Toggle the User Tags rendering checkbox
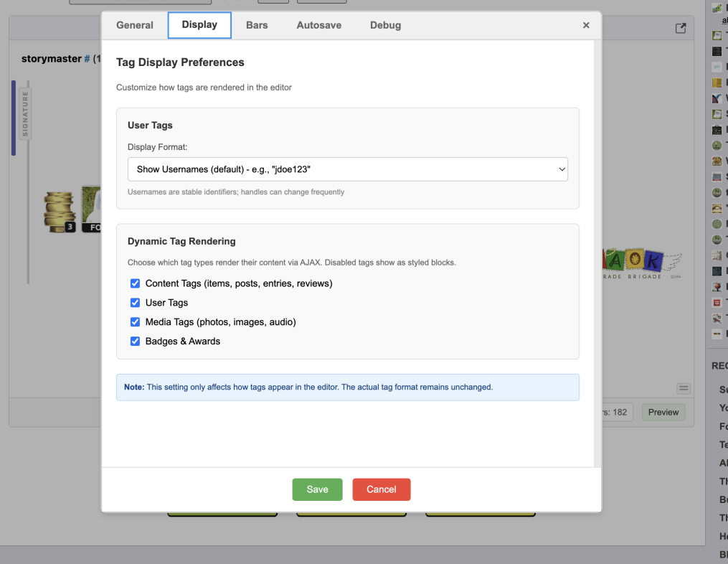This screenshot has width=728, height=564. [135, 303]
